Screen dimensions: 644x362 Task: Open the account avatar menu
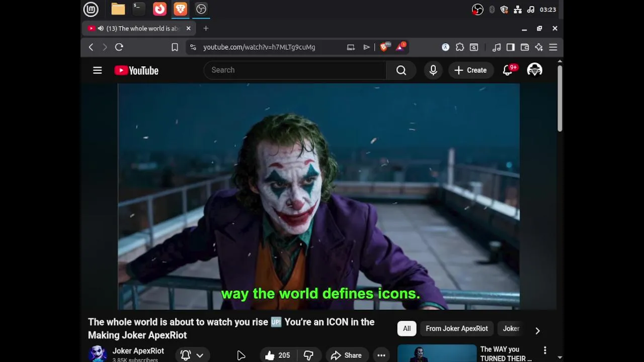534,70
